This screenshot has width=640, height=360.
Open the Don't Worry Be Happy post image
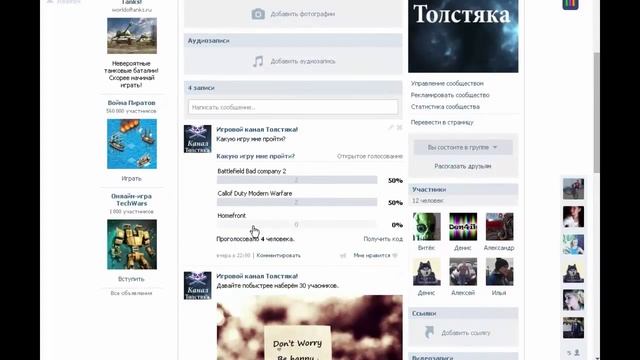click(309, 327)
